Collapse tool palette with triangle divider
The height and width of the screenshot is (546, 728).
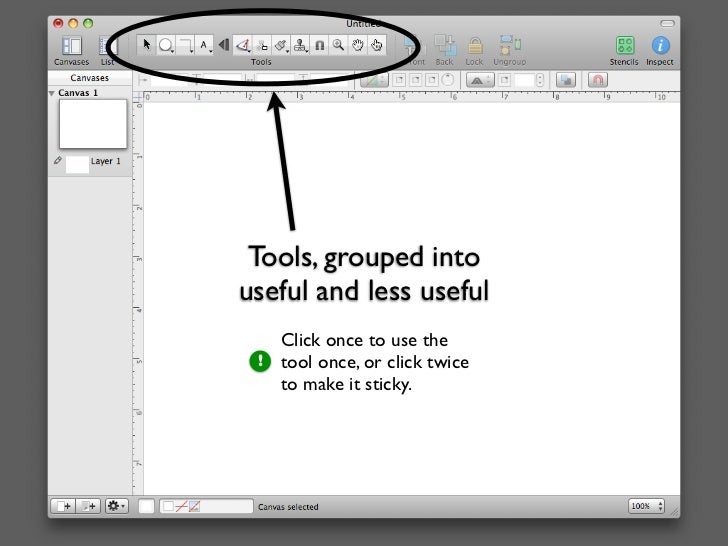click(224, 45)
